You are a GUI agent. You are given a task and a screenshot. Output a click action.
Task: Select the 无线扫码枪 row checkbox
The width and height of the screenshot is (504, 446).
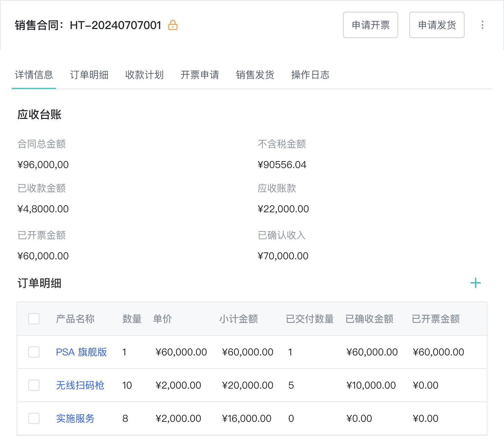coord(34,385)
